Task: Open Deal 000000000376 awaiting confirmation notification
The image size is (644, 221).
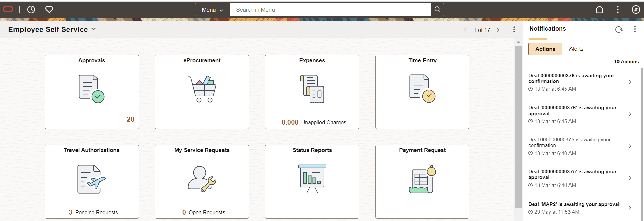Action: 581,82
